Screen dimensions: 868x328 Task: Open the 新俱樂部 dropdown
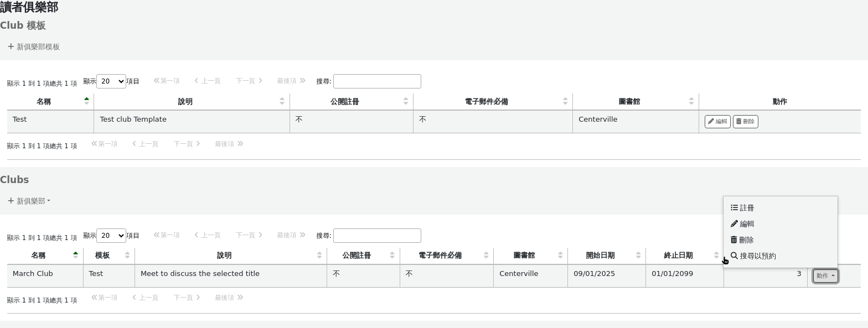point(30,201)
